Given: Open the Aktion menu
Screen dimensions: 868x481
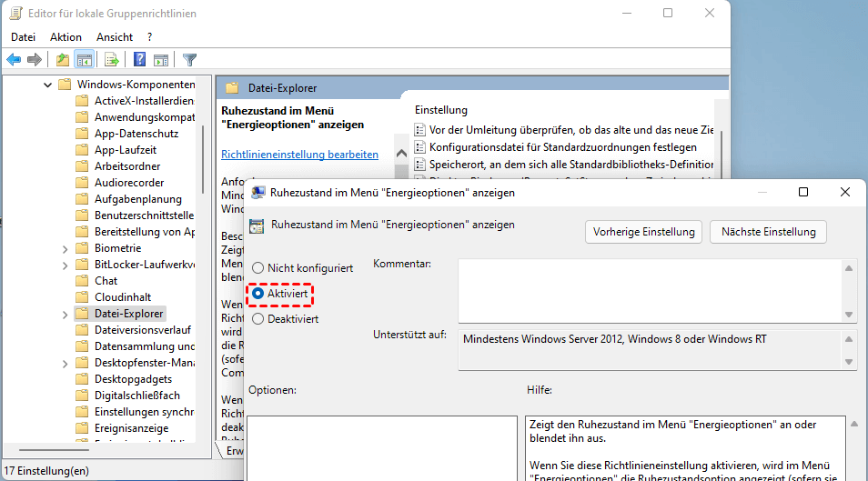Looking at the screenshot, I should pyautogui.click(x=66, y=37).
